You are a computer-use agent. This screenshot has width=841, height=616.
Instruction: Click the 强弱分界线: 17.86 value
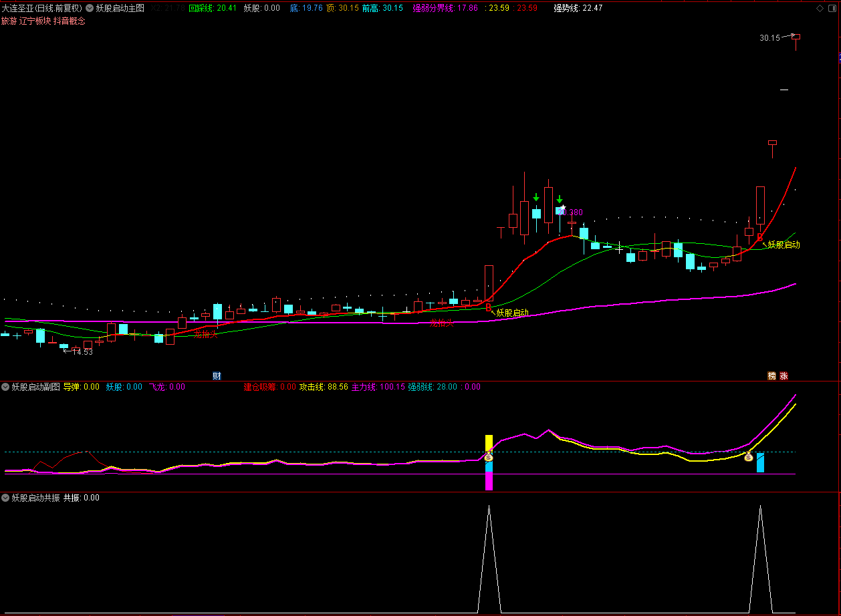(x=445, y=8)
